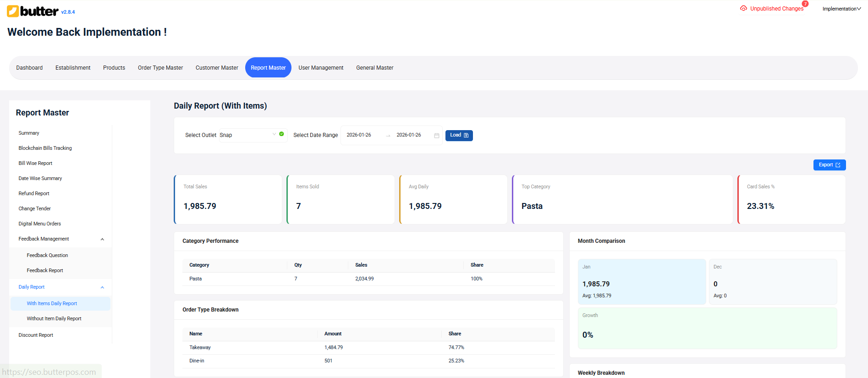
Task: Click the save icon on Load button
Action: click(x=466, y=136)
